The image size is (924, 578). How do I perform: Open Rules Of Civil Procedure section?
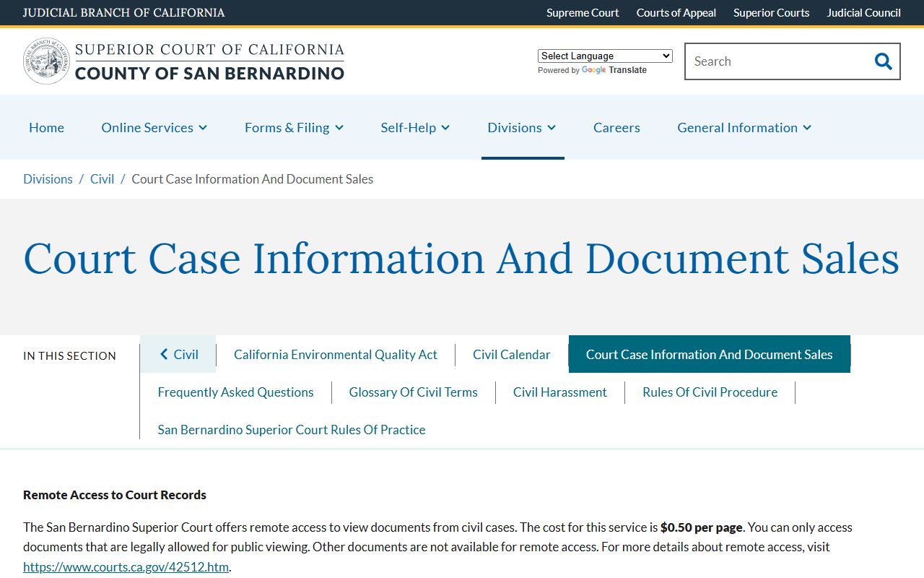pyautogui.click(x=710, y=392)
